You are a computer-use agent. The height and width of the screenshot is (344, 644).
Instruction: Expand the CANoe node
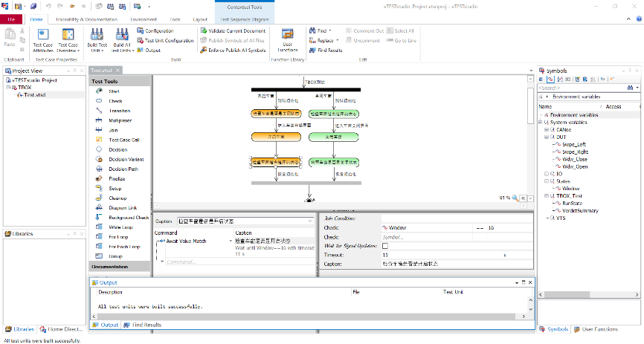point(547,130)
